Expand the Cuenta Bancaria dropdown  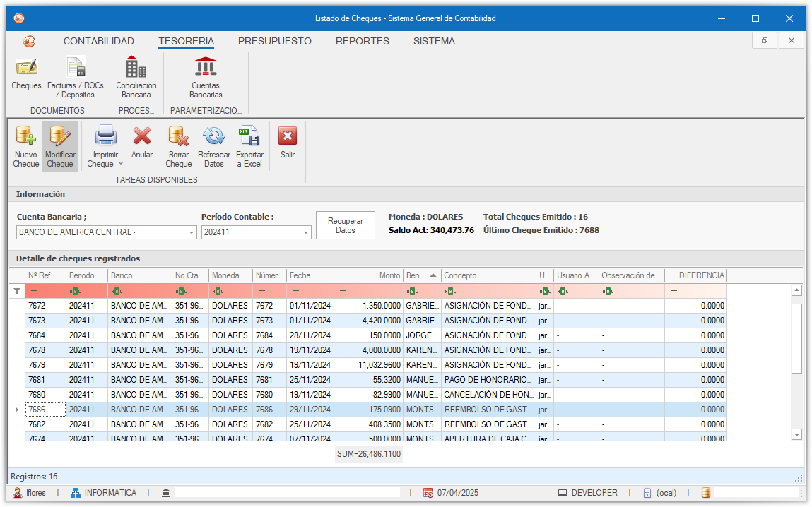coord(192,233)
